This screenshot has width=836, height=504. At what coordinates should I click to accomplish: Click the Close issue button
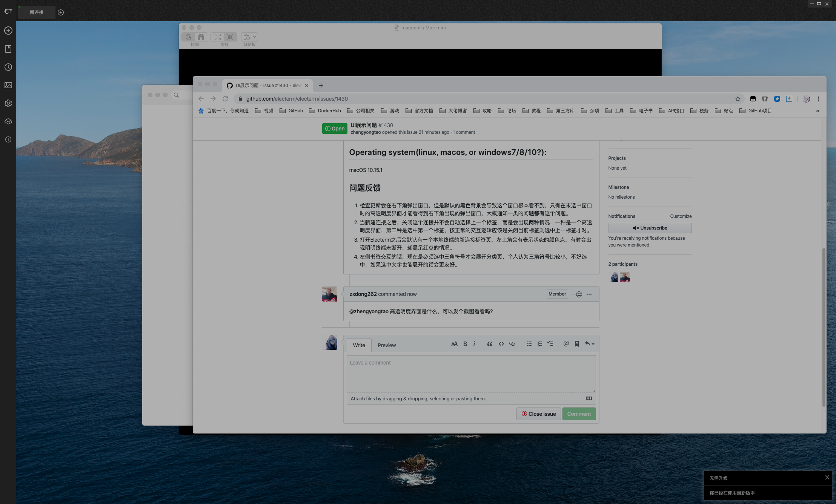538,414
